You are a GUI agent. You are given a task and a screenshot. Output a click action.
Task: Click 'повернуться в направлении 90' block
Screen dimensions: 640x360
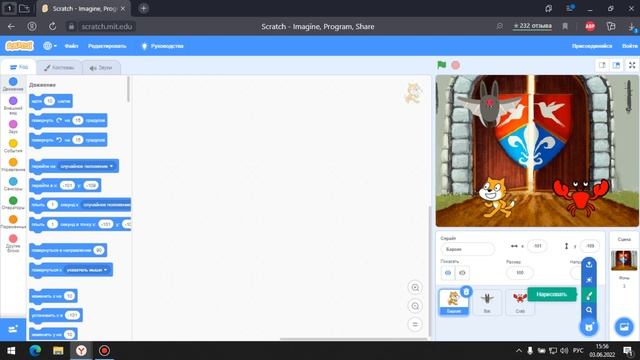[x=68, y=250]
